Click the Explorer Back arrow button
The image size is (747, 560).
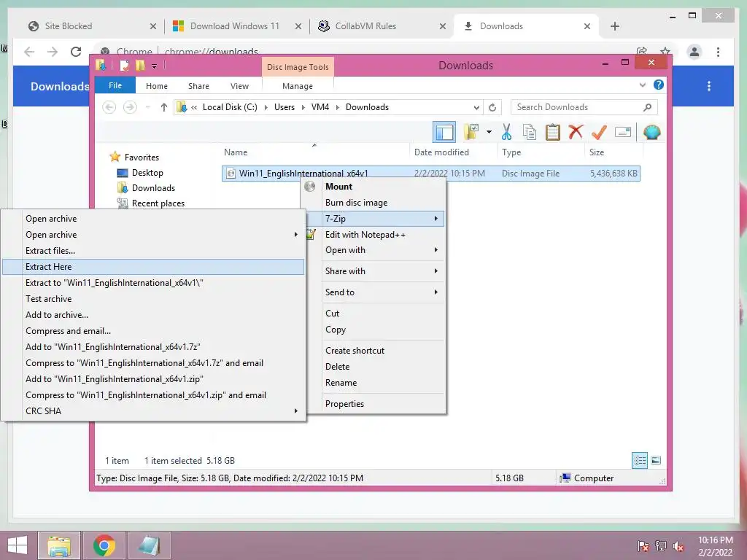(109, 107)
